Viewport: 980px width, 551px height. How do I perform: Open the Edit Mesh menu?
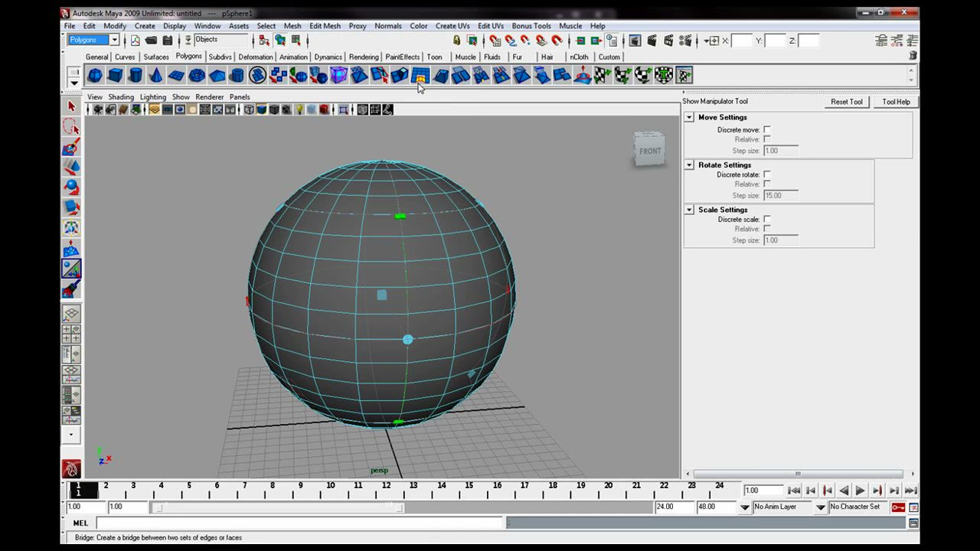click(x=325, y=26)
